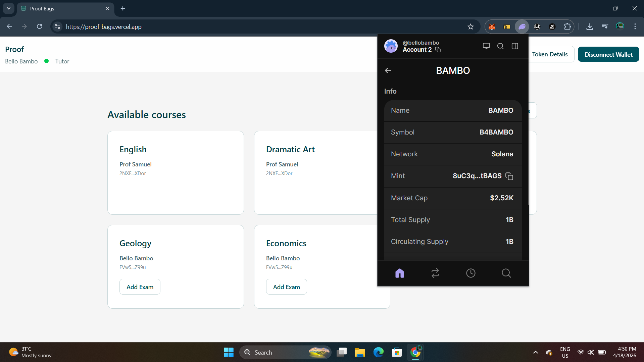This screenshot has width=644, height=362.
Task: Open Chrome three-dot menu
Action: pyautogui.click(x=635, y=27)
